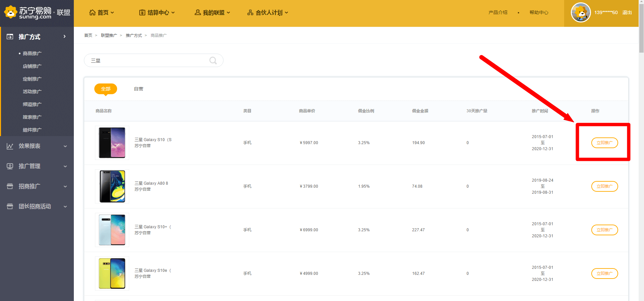Image resolution: width=644 pixels, height=301 pixels.
Task: Click product name 三星 Galaxy S10e（
Action: coord(153,270)
